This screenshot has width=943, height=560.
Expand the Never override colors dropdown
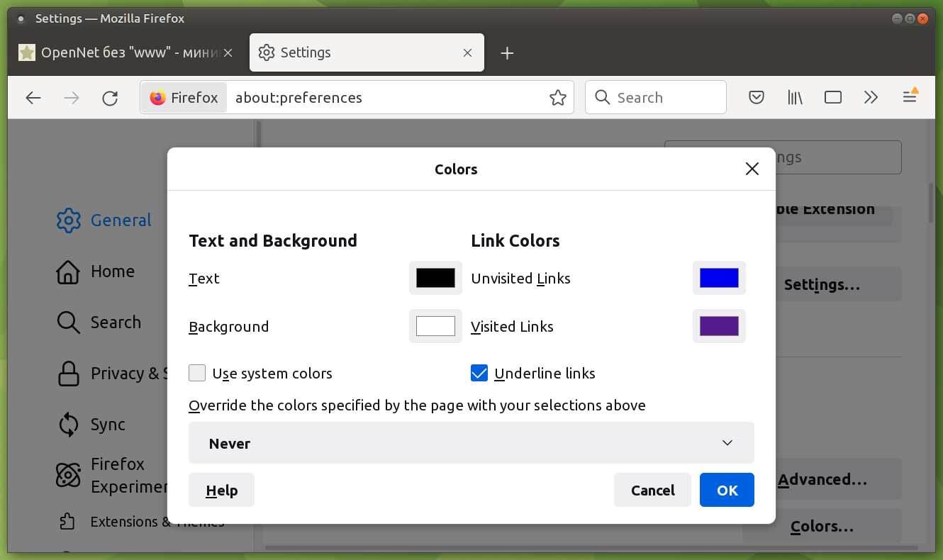pyautogui.click(x=471, y=443)
